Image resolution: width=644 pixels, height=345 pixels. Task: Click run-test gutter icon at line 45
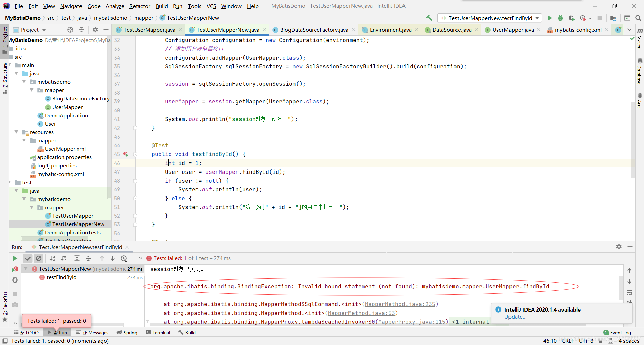[126, 154]
